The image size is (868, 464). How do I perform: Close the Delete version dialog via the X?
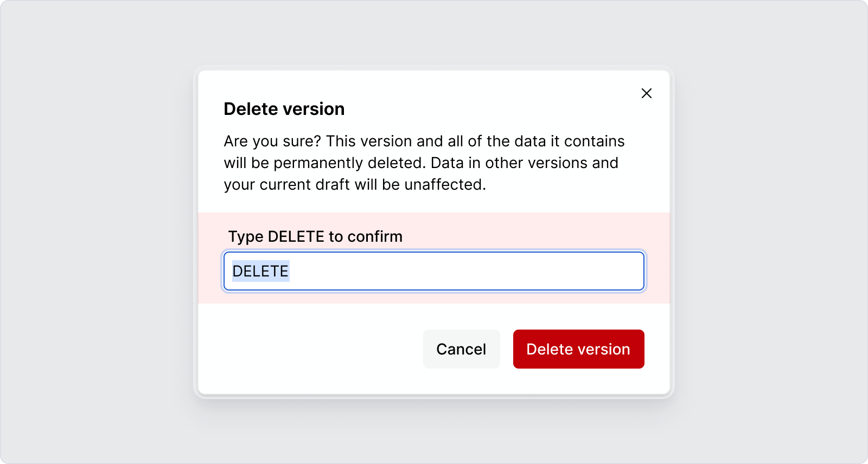coord(647,93)
